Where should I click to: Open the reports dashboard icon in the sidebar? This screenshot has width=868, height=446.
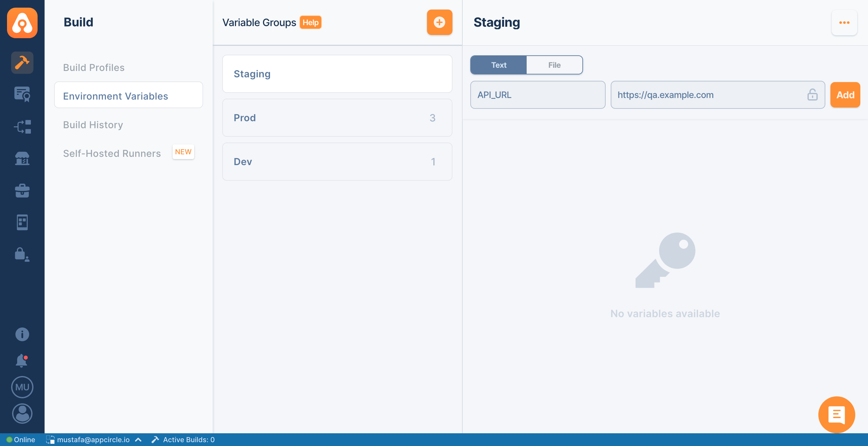[x=22, y=222]
